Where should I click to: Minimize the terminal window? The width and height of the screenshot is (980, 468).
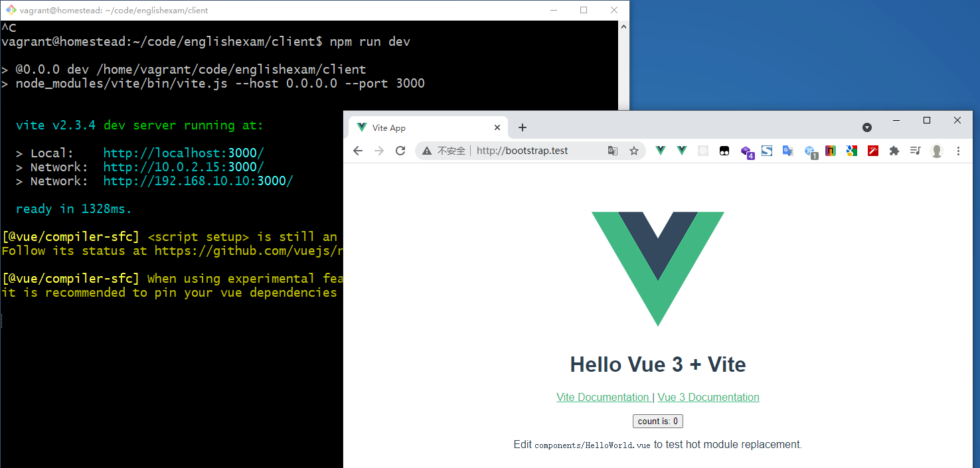click(553, 10)
